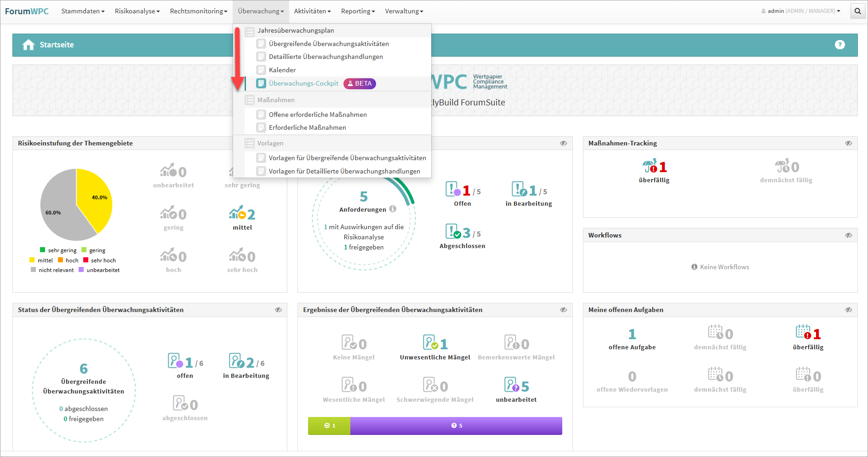Click the in Bearbeitung requirements icon
The width and height of the screenshot is (868, 457).
point(519,189)
